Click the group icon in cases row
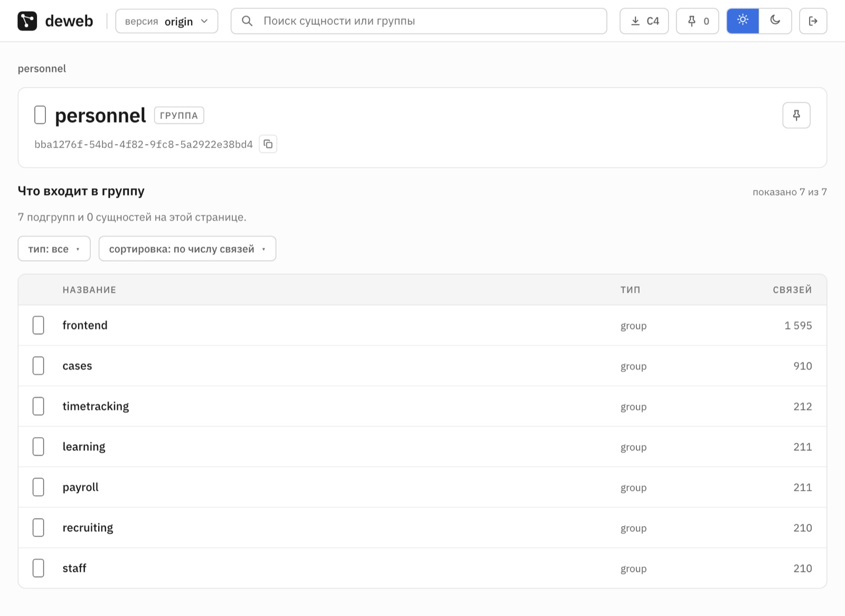This screenshot has height=616, width=845. pyautogui.click(x=39, y=366)
